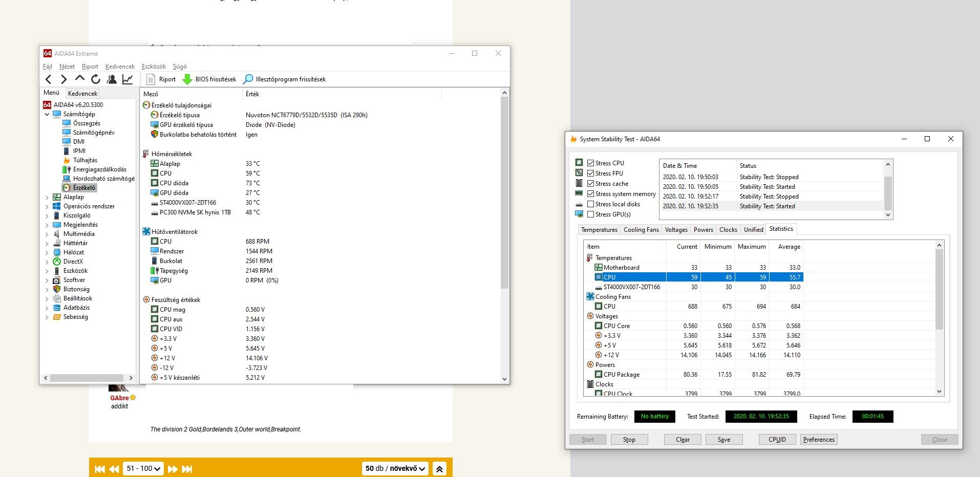Open the user icon in AIDA64 toolbar
The image size is (980, 477).
[112, 79]
